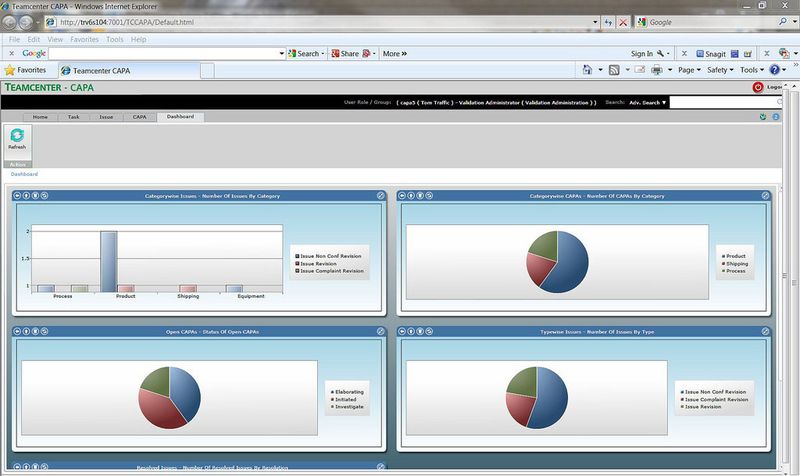Click the Share button on Google toolbar

pos(345,54)
